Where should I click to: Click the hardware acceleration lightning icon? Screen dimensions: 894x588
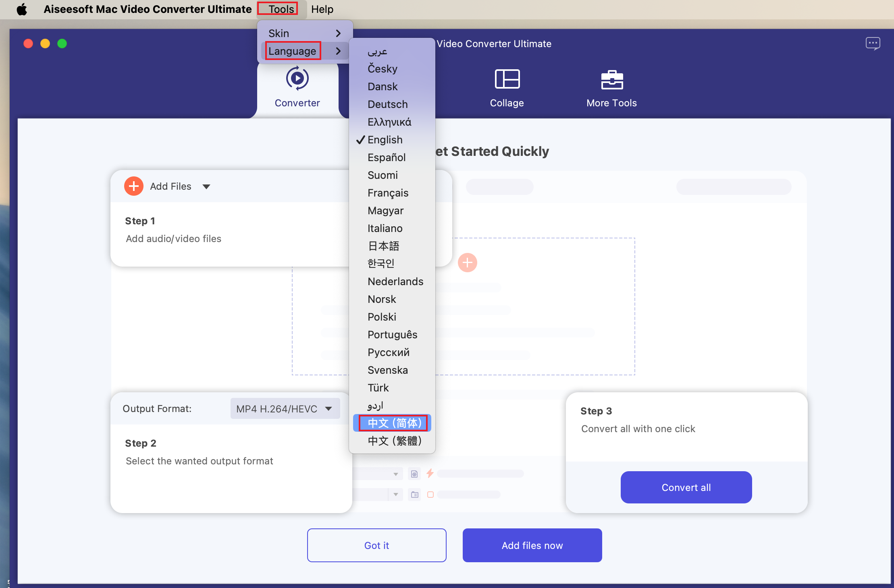point(430,473)
